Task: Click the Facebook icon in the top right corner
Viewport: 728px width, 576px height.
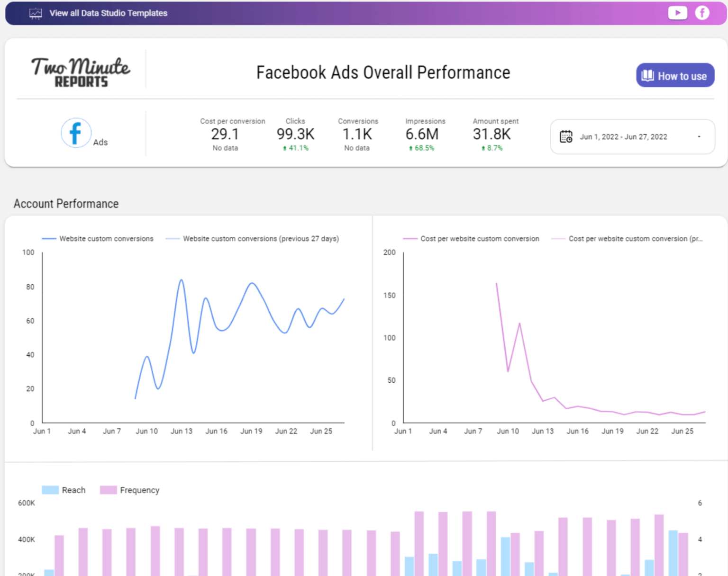Action: (701, 13)
